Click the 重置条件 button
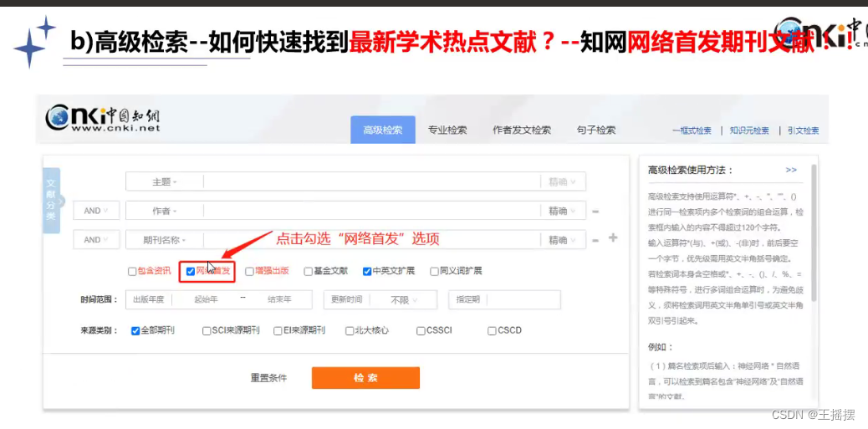The image size is (868, 429). (269, 378)
